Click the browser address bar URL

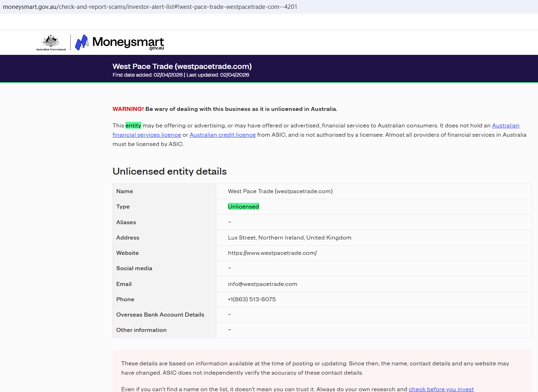[150, 7]
